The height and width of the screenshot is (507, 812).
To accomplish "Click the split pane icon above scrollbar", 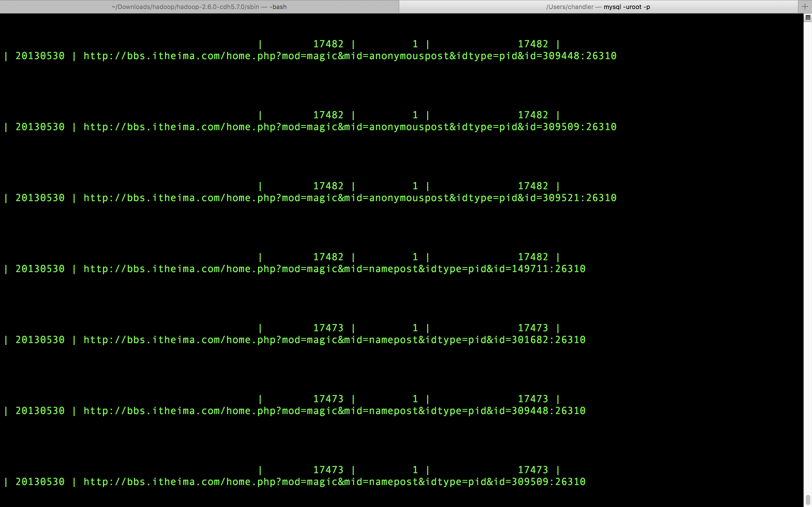I will 808,17.
